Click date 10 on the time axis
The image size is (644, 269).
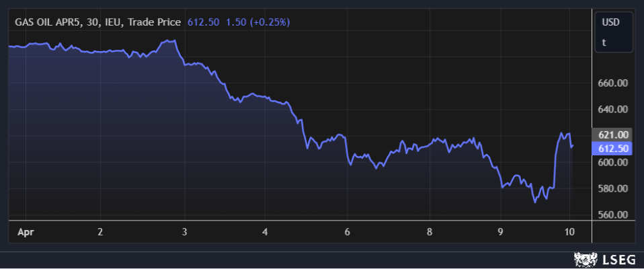pos(570,232)
